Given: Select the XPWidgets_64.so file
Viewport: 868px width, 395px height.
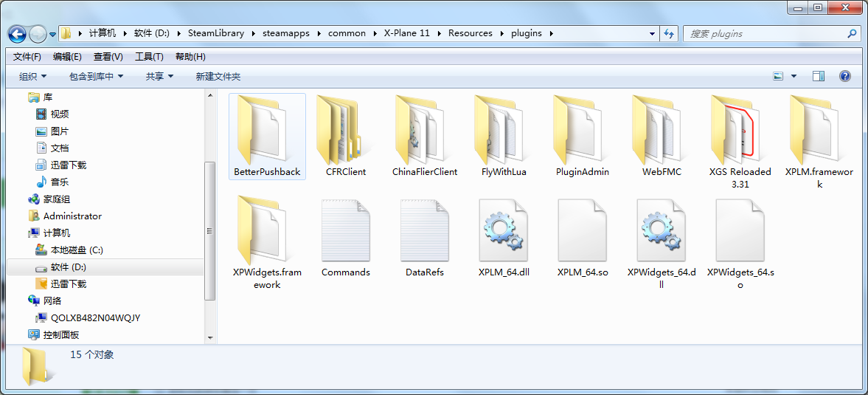Looking at the screenshot, I should 740,243.
